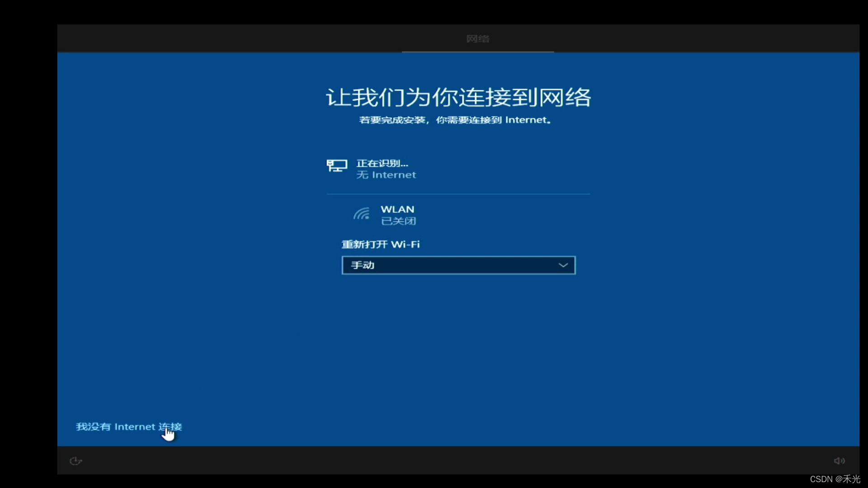The width and height of the screenshot is (868, 488).
Task: Click 我没有 Internet 连接 link
Action: click(x=129, y=427)
